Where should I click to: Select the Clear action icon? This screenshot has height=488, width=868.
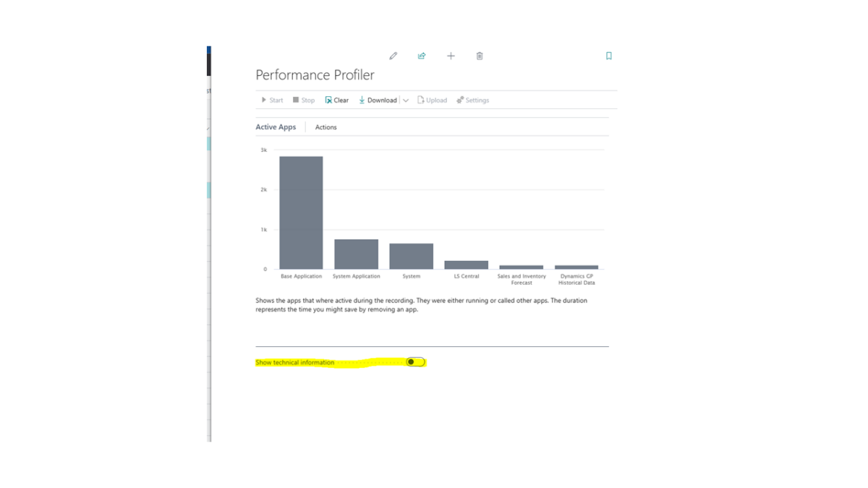[x=329, y=100]
